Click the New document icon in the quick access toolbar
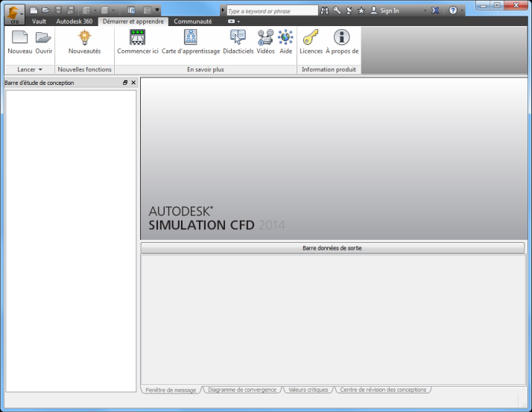 [x=34, y=10]
